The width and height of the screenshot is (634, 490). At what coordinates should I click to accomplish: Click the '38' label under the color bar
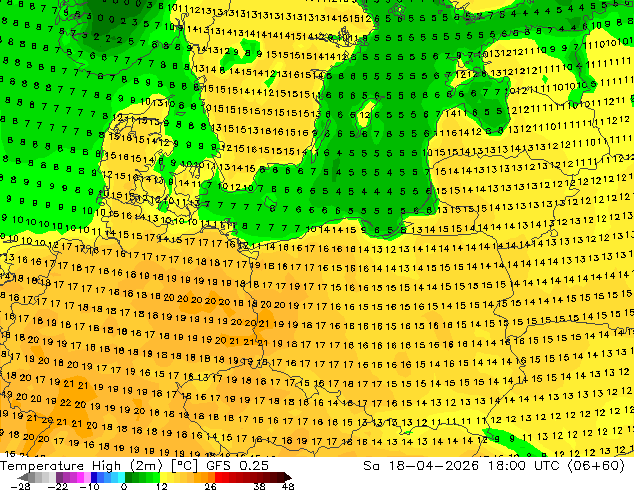tap(259, 486)
